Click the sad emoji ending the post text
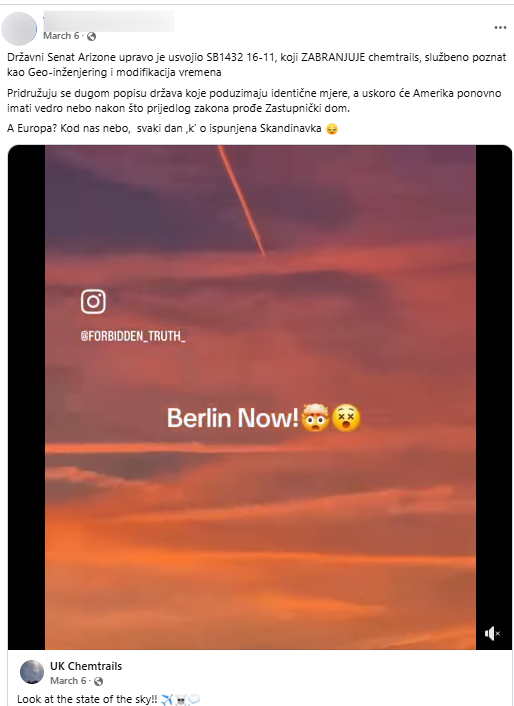The width and height of the screenshot is (514, 706). tap(332, 129)
